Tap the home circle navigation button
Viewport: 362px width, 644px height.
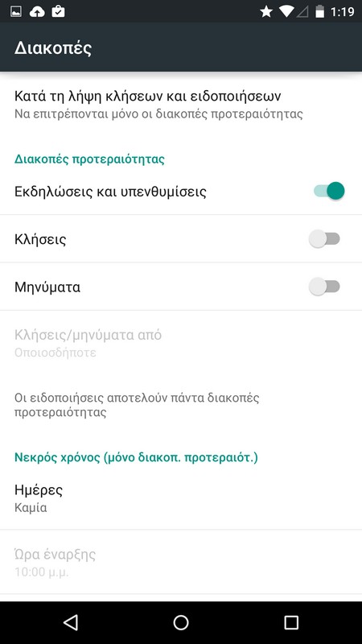point(181,622)
